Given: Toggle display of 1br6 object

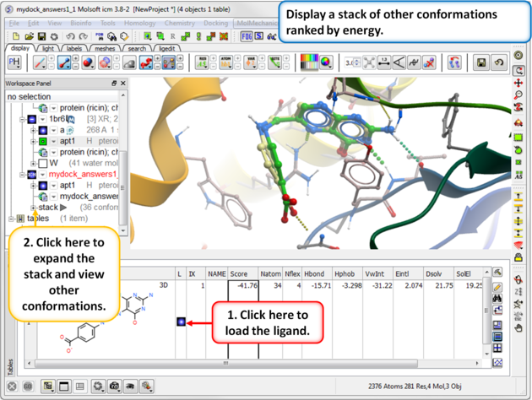Looking at the screenshot, I should (x=32, y=120).
